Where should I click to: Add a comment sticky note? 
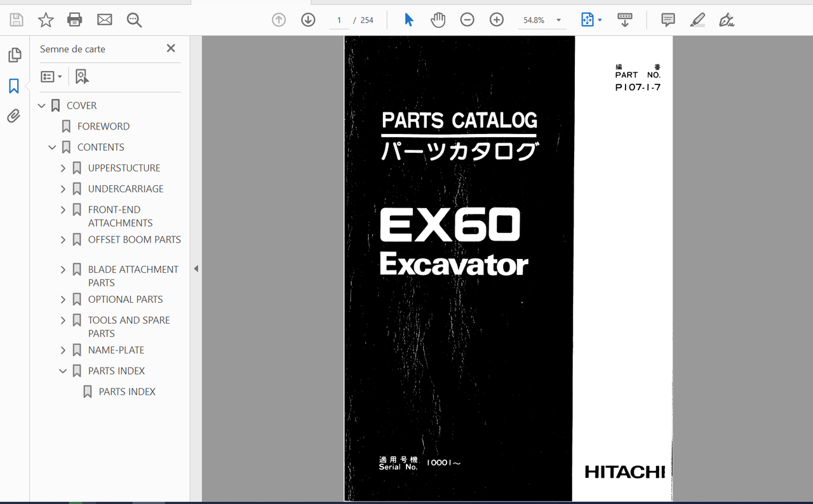[x=668, y=20]
